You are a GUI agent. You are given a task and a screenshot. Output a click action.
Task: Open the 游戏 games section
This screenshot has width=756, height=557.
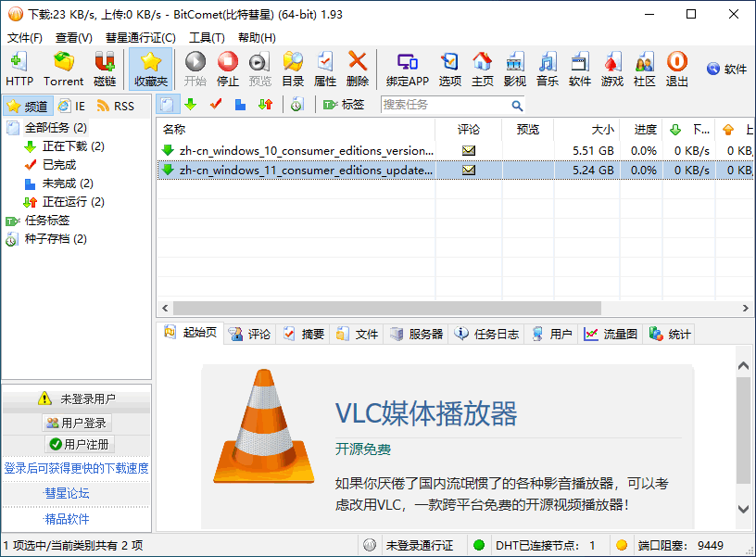[612, 69]
